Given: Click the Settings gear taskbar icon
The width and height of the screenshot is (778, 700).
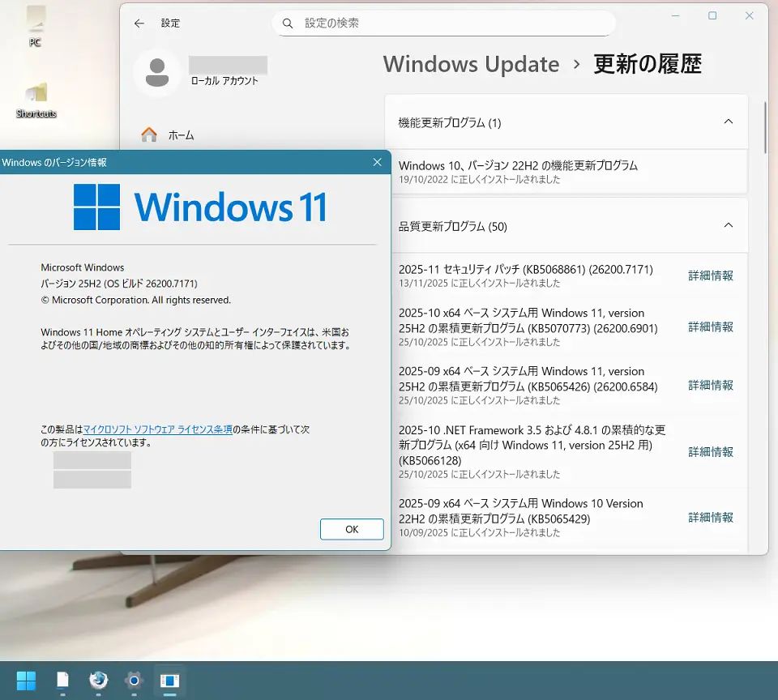Looking at the screenshot, I should [134, 679].
